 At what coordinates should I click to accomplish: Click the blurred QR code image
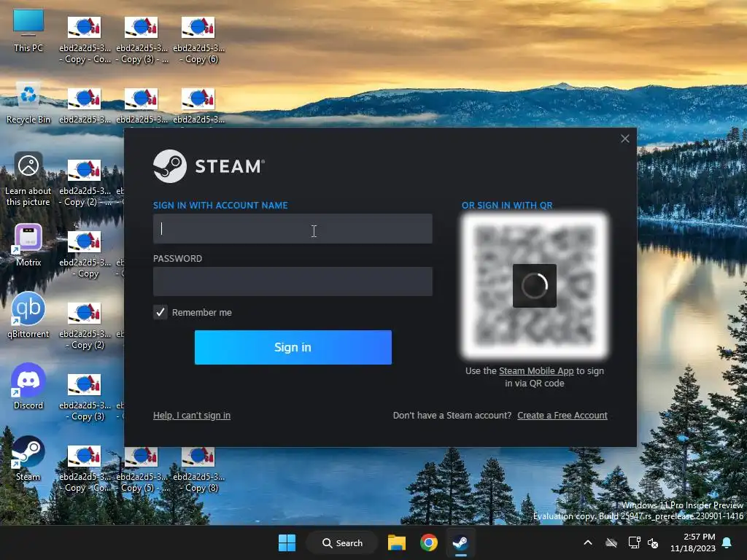pyautogui.click(x=535, y=286)
